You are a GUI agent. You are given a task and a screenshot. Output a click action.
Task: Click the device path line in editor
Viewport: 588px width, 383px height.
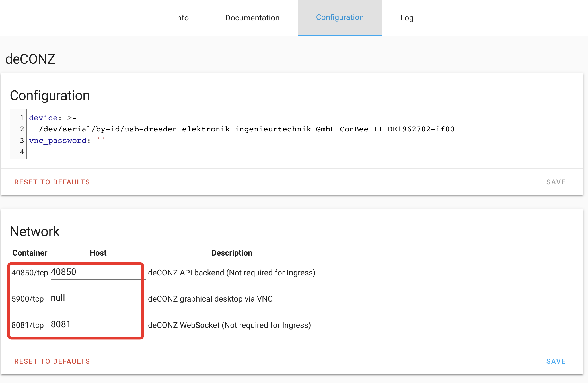(x=246, y=129)
